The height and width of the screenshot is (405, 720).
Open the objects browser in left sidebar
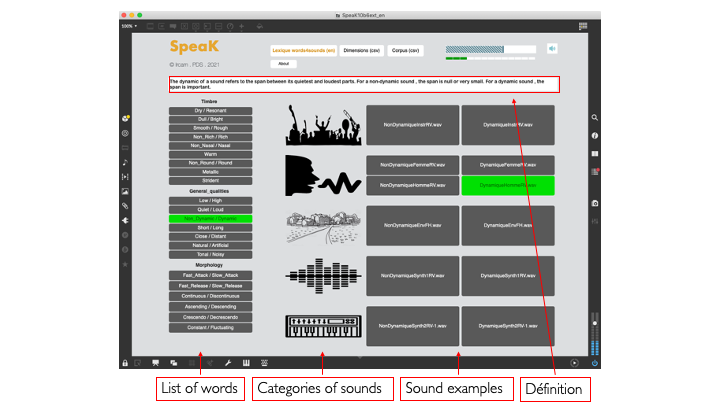[x=125, y=118]
